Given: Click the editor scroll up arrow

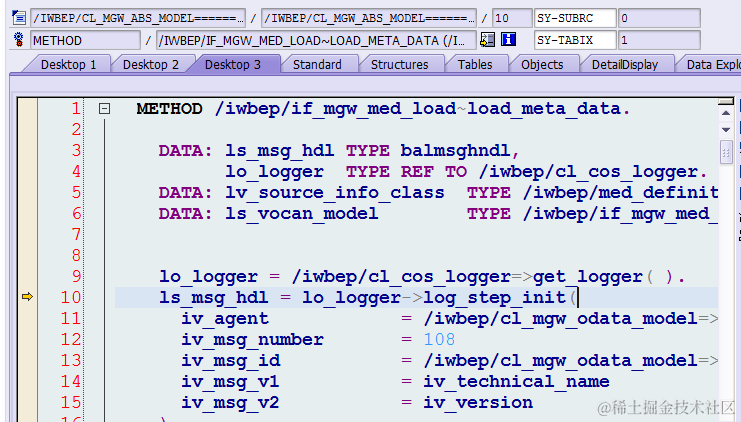Looking at the screenshot, I should (726, 113).
